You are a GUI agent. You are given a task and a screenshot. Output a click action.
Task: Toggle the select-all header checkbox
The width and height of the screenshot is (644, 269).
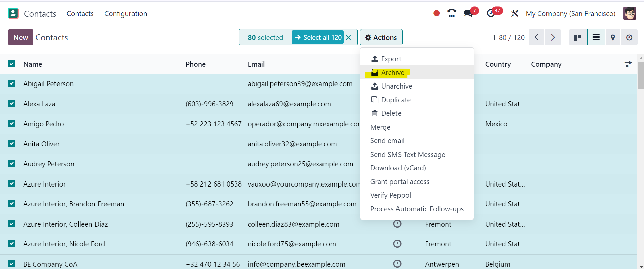12,64
